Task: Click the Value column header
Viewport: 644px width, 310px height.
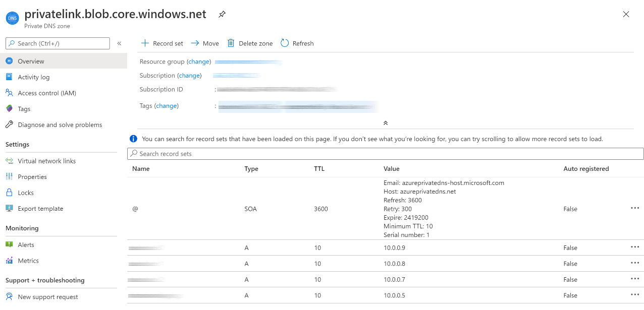Action: click(x=391, y=169)
